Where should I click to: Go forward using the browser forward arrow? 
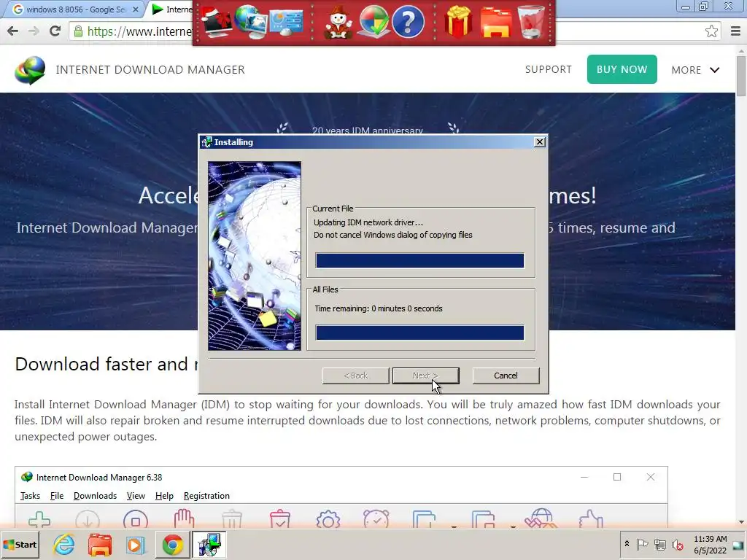(34, 31)
